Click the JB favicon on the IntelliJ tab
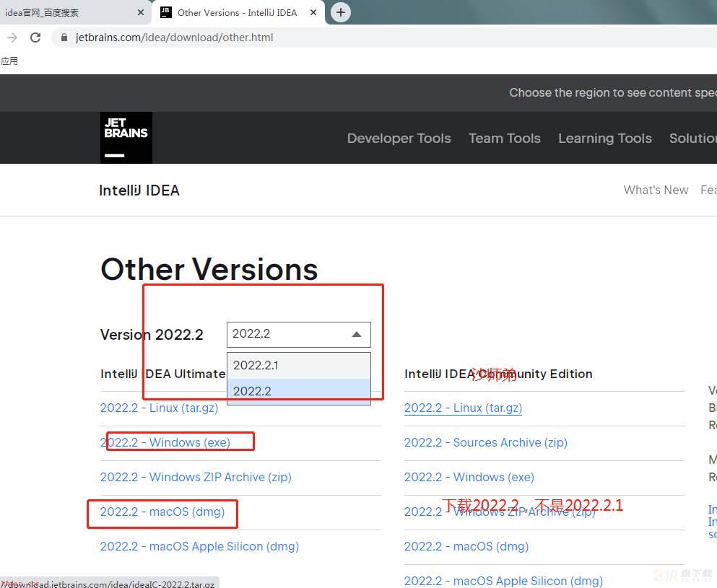This screenshot has height=588, width=717. 165,12
